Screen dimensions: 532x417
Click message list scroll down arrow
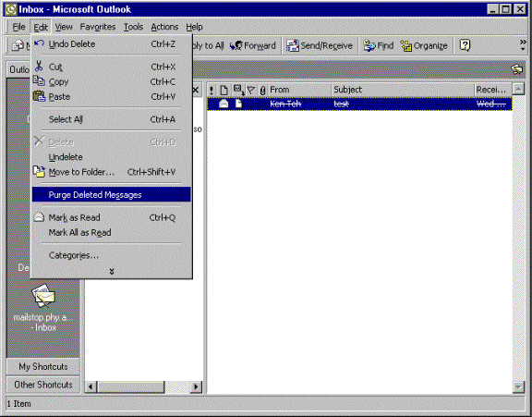[518, 386]
